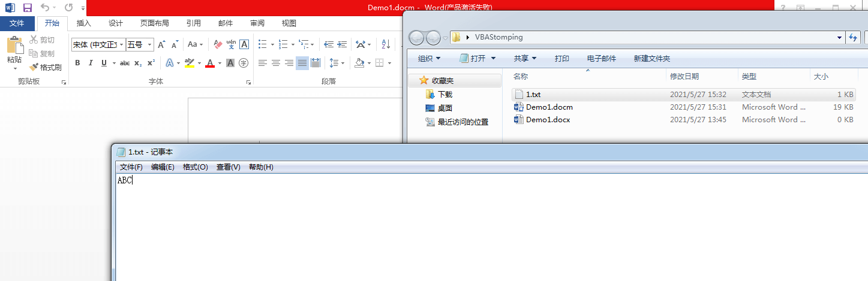Click 新建文件夹 in Explorer toolbar
Viewport: 868px width, 281px height.
tap(652, 58)
